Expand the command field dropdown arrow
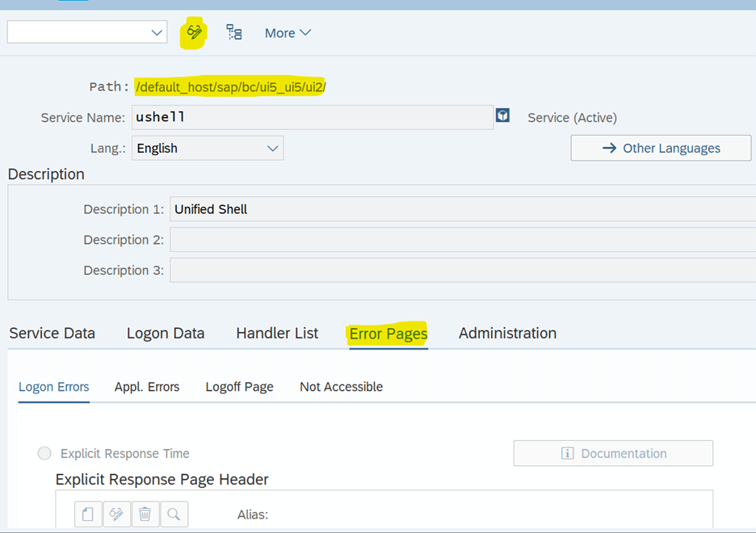The height and width of the screenshot is (533, 756). [x=156, y=33]
